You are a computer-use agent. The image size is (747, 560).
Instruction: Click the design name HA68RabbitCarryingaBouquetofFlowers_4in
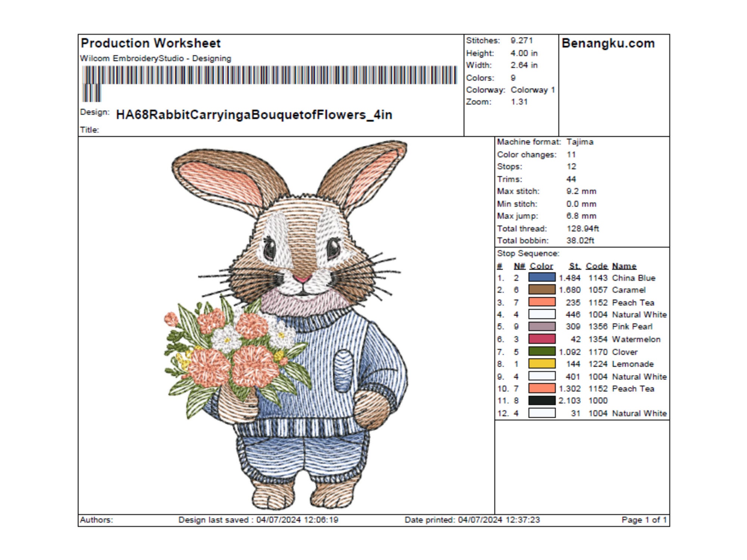pos(254,115)
